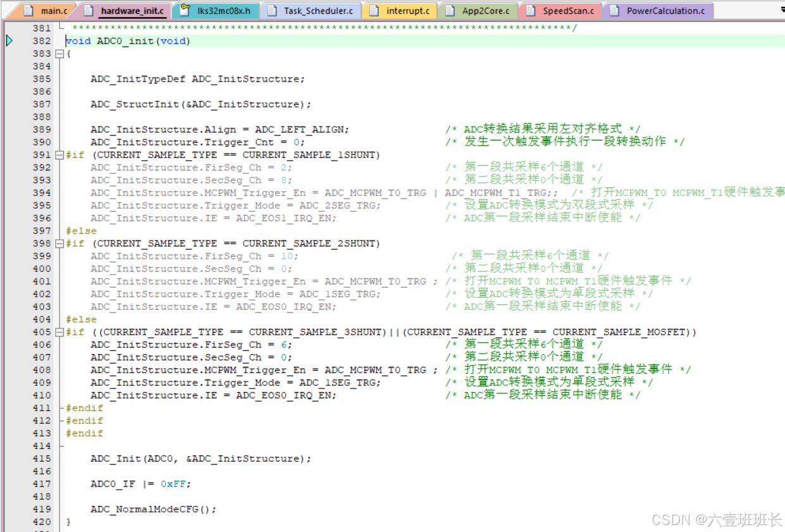Collapse the #if block at line 405

[x=59, y=332]
